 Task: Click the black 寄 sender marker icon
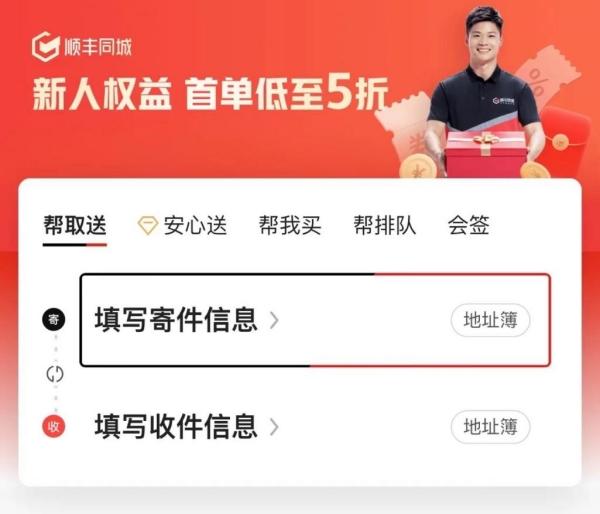click(54, 320)
